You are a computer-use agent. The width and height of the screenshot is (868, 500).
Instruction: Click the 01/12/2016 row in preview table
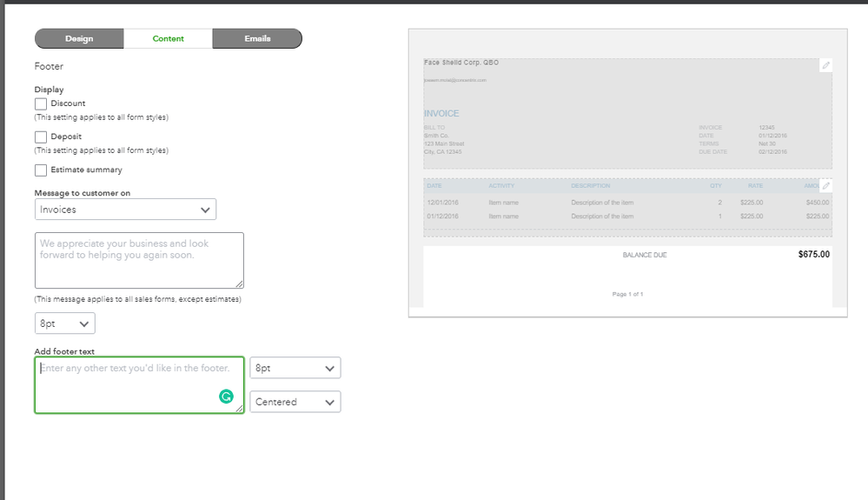627,217
